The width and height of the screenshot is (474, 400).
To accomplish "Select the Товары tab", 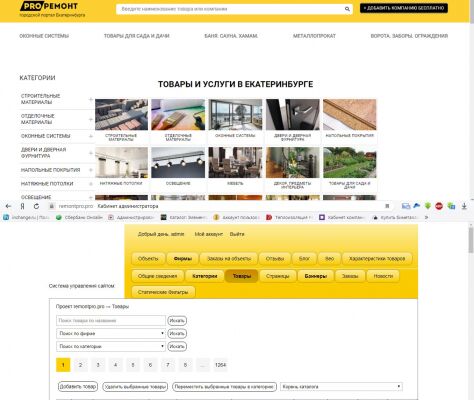I will (x=242, y=276).
